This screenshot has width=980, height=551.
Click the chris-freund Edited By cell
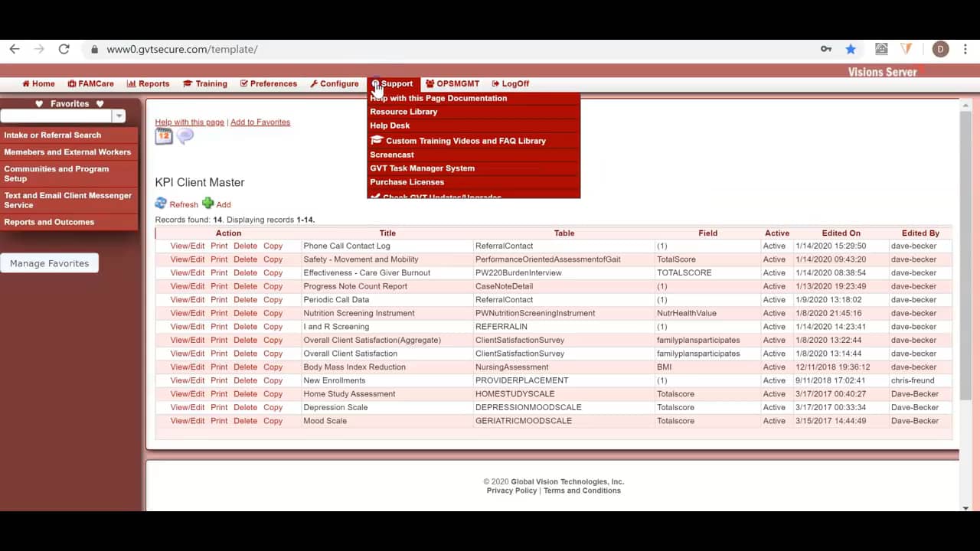914,380
